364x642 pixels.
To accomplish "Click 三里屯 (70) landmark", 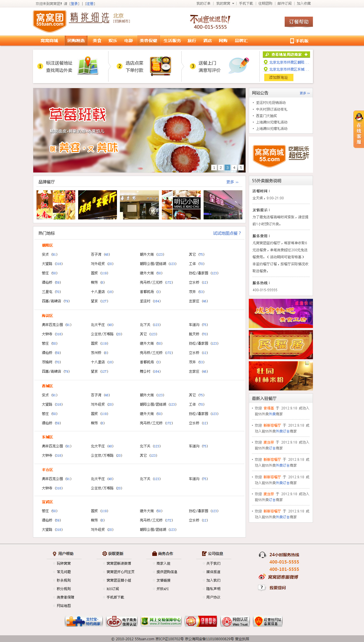I will (x=51, y=292).
